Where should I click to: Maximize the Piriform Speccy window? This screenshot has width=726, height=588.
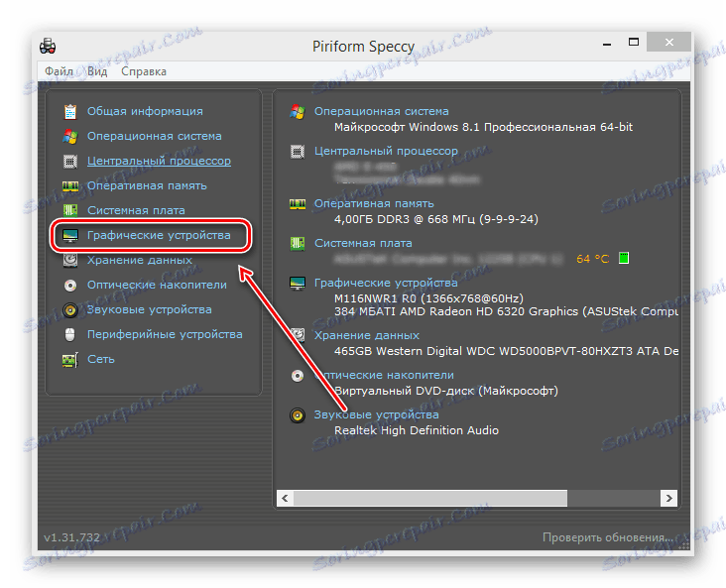pyautogui.click(x=634, y=42)
